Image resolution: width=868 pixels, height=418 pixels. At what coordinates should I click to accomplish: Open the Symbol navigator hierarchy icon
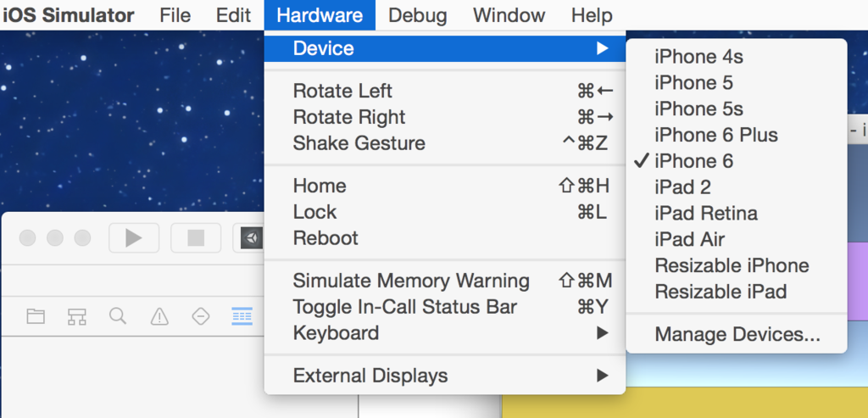(x=77, y=317)
